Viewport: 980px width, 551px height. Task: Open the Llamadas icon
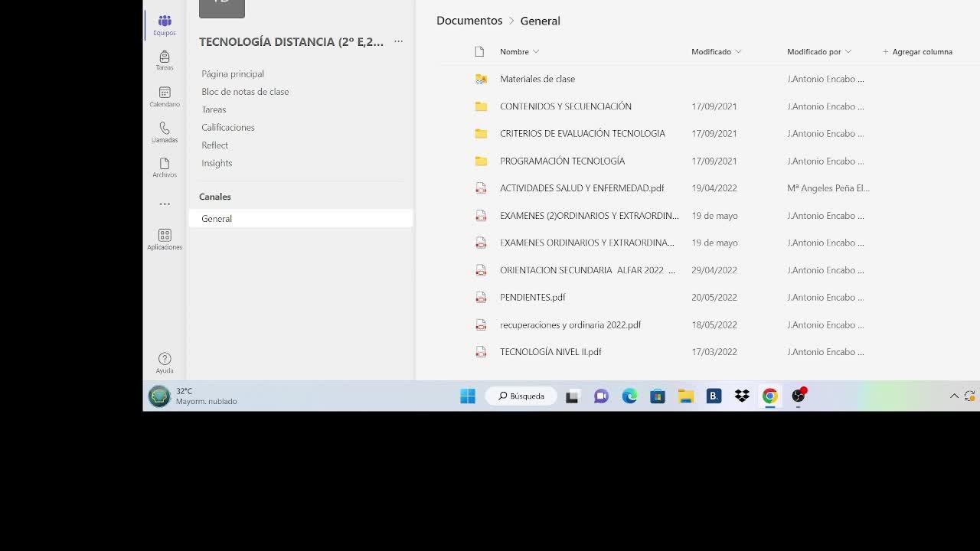[x=165, y=132]
